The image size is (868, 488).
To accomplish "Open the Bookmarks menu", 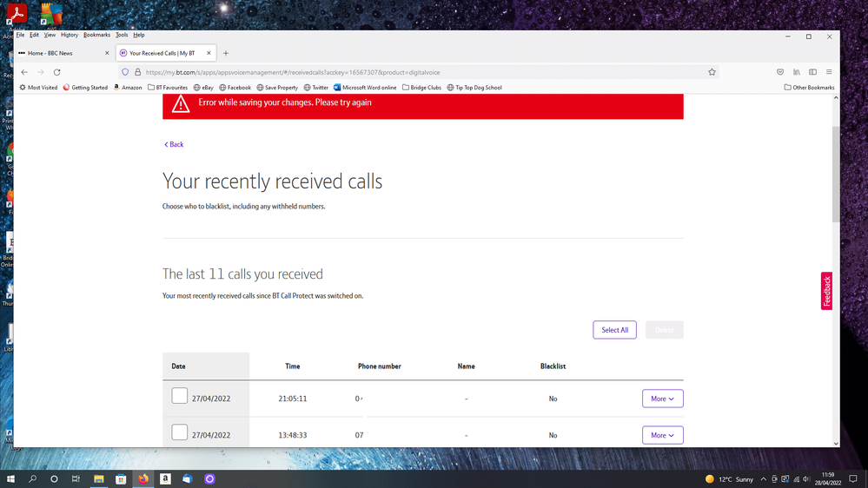I will (96, 36).
